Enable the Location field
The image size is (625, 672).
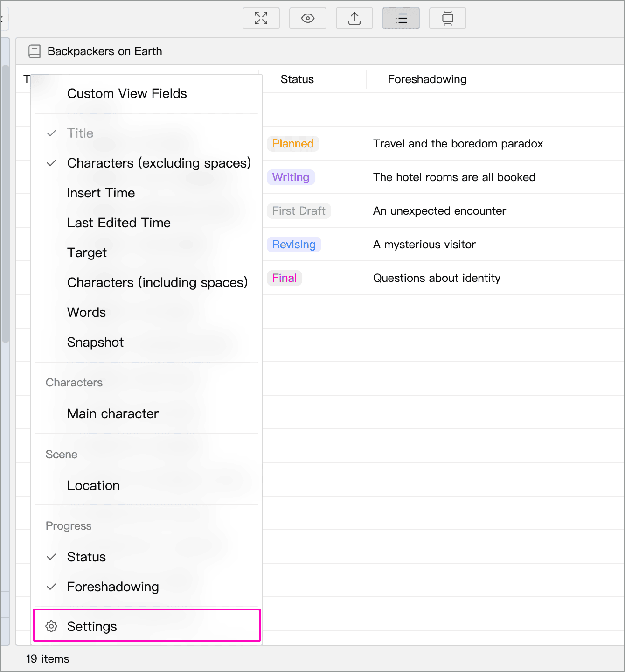[x=146, y=485]
